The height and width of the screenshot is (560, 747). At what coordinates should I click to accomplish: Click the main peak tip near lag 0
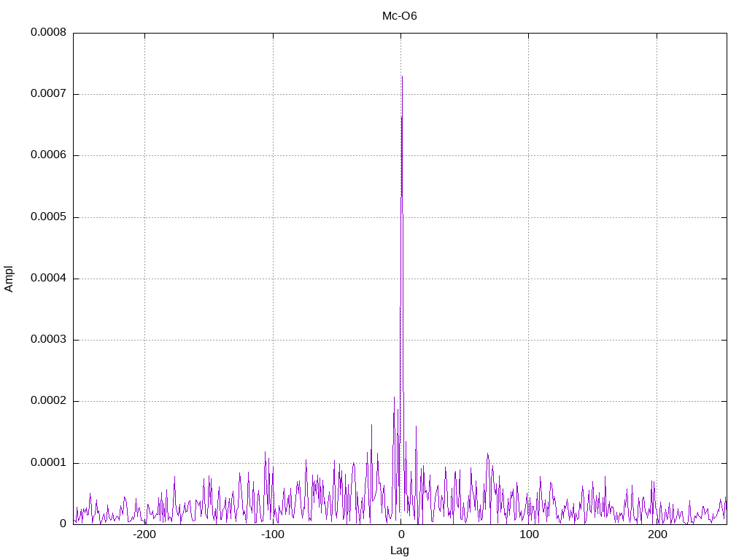(402, 76)
